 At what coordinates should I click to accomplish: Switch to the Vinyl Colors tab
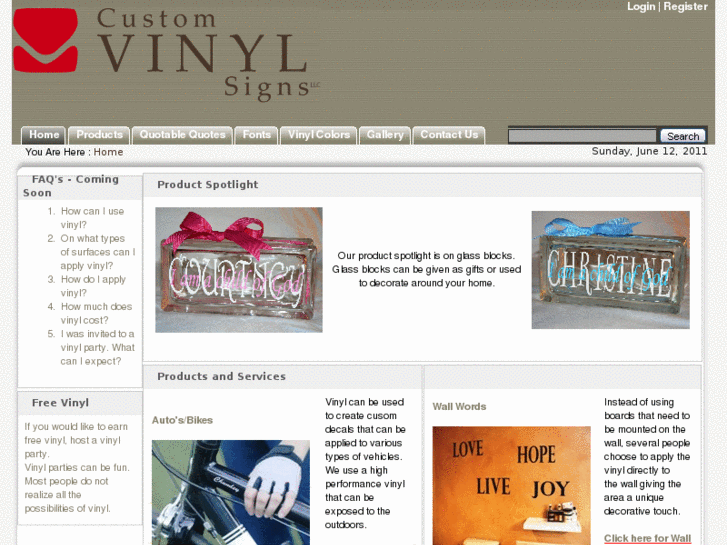319,135
